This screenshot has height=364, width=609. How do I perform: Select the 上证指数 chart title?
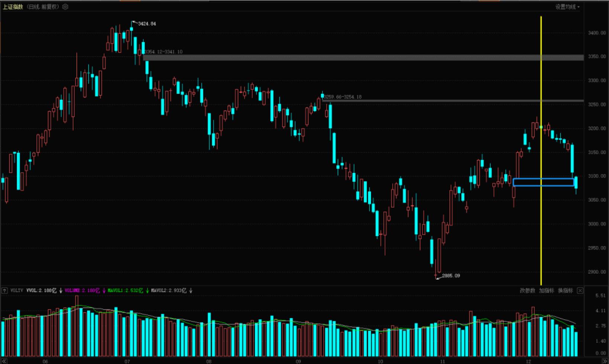point(13,7)
